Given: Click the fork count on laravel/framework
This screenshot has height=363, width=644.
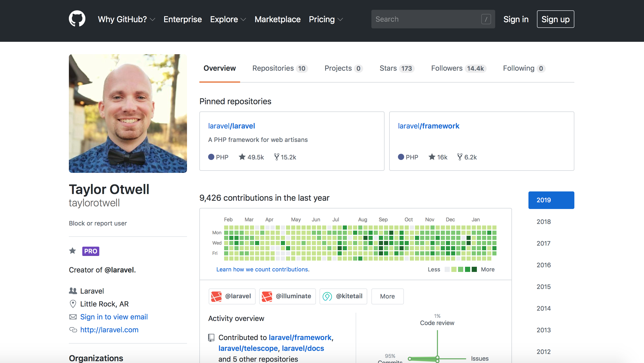Looking at the screenshot, I should [467, 157].
